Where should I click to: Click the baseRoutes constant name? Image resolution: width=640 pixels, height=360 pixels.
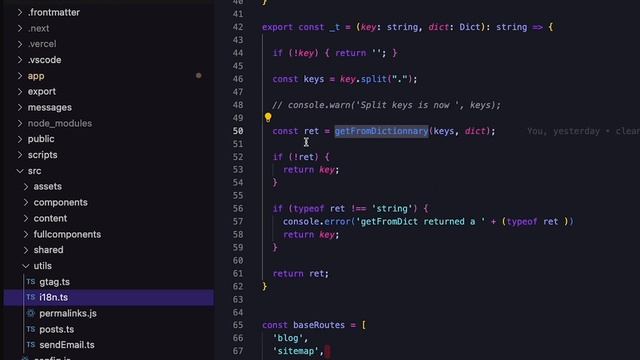[319, 325]
